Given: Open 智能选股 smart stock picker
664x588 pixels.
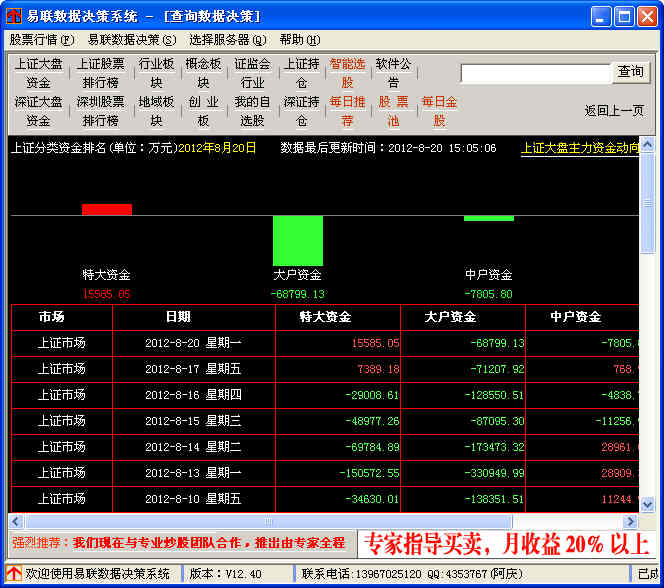Looking at the screenshot, I should pos(347,73).
